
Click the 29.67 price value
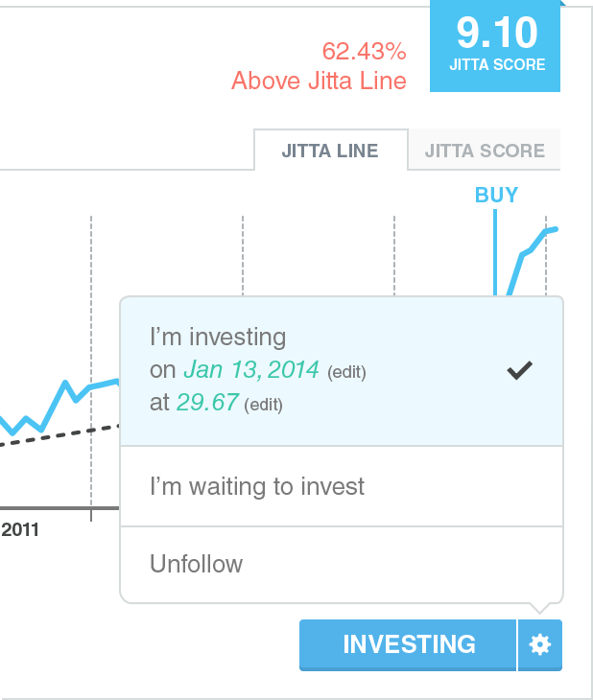click(207, 403)
